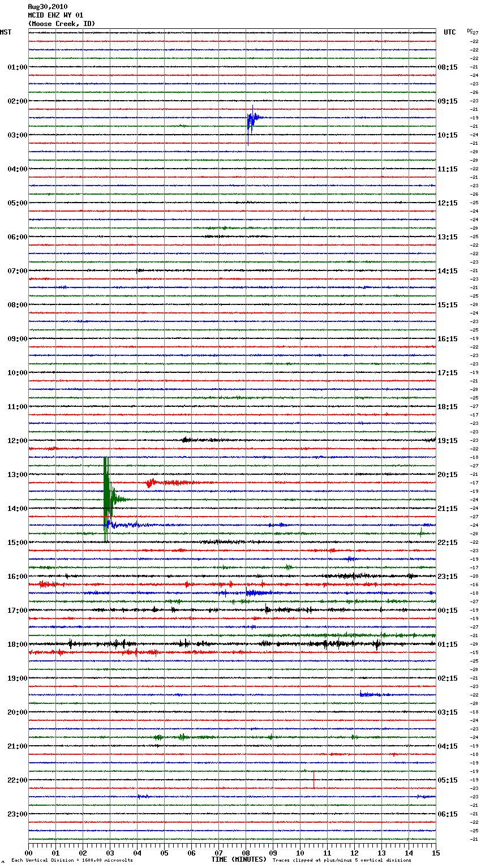Select the 23:00 MST time label
481x868 pixels.
pyautogui.click(x=17, y=814)
